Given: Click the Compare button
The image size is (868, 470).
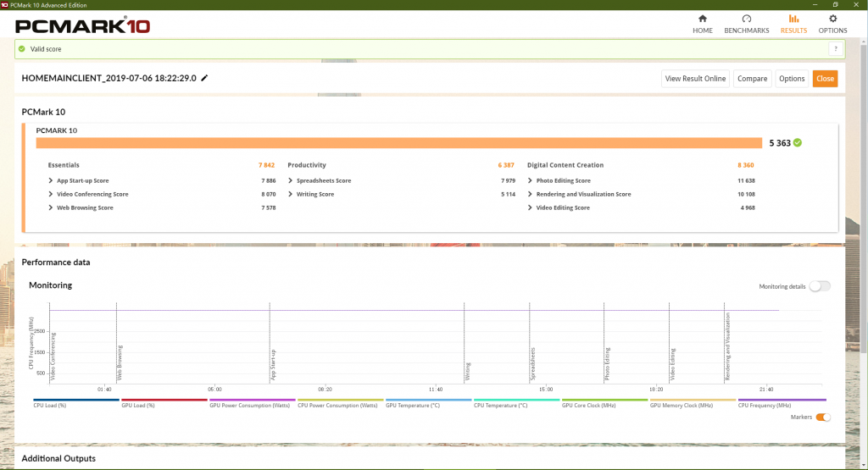Looking at the screenshot, I should (x=752, y=79).
